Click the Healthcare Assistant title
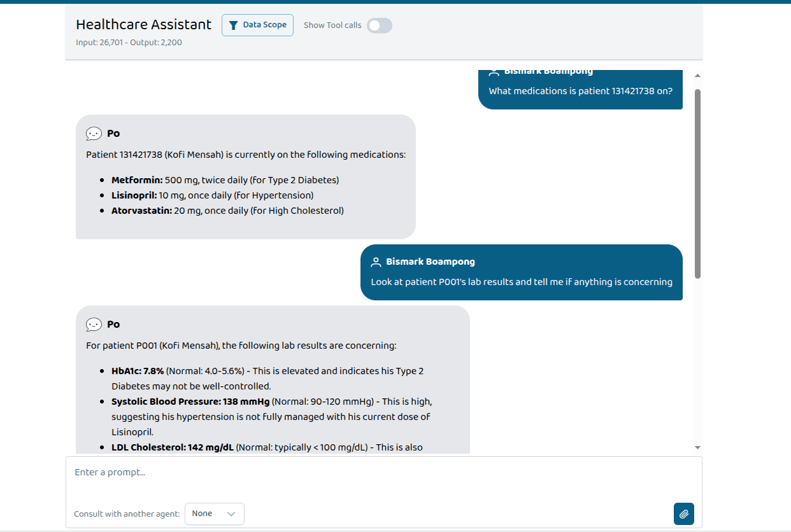 click(x=143, y=24)
